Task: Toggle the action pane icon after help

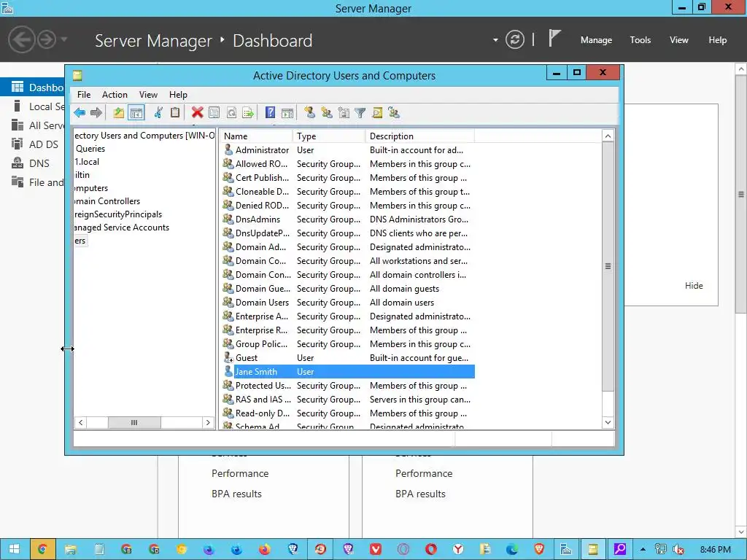Action: coord(287,113)
